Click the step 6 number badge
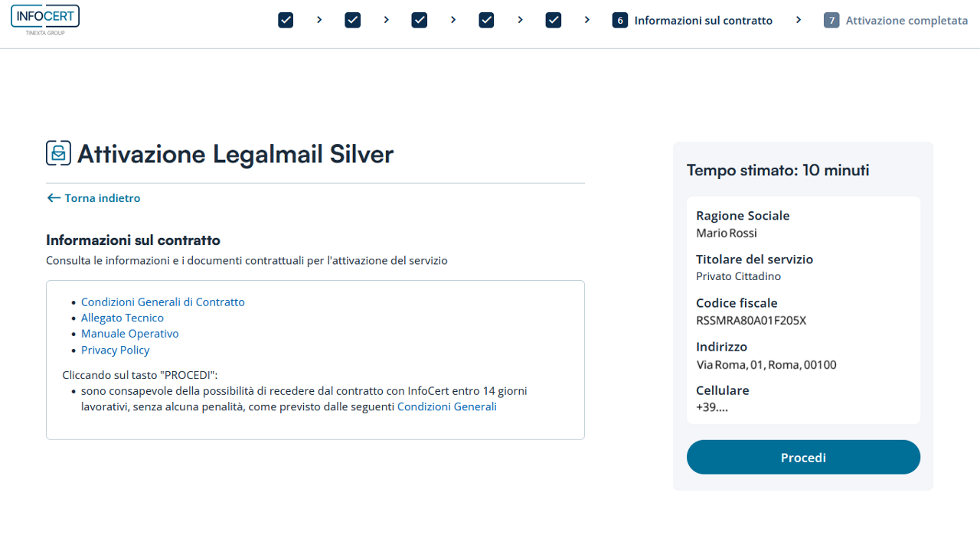Viewport: 980px width, 548px height. coord(620,21)
